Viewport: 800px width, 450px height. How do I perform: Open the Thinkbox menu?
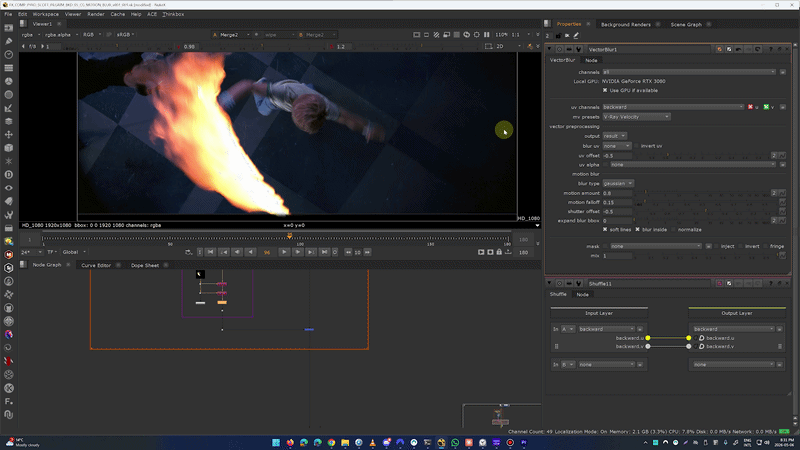coord(173,14)
